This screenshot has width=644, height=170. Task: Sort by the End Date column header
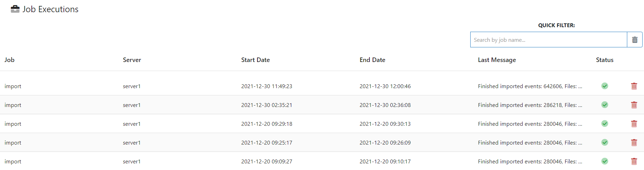[372, 60]
